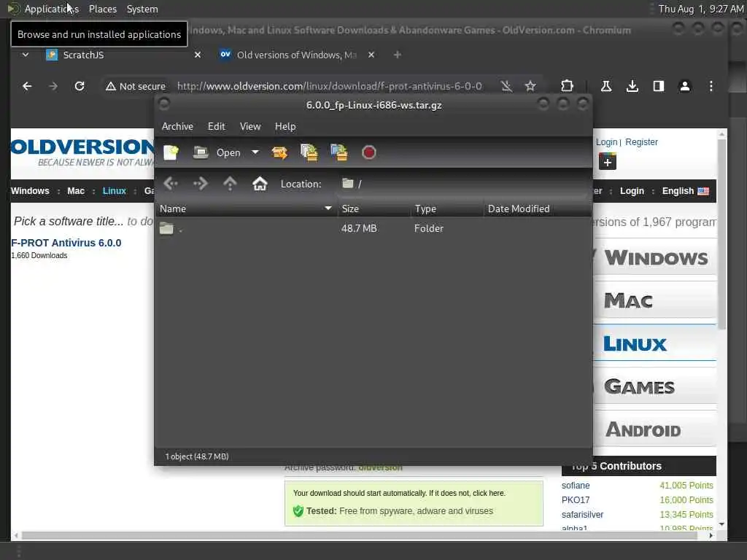Toggle the Chromium side panel icon
This screenshot has width=747, height=560.
tap(659, 86)
